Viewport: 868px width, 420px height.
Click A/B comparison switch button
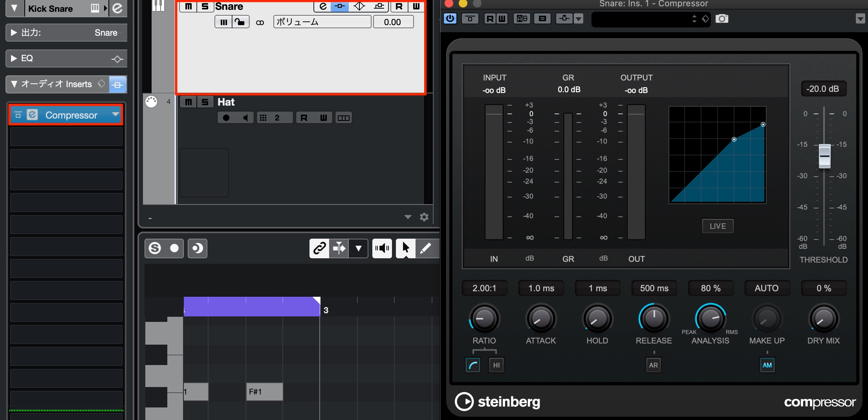[522, 18]
